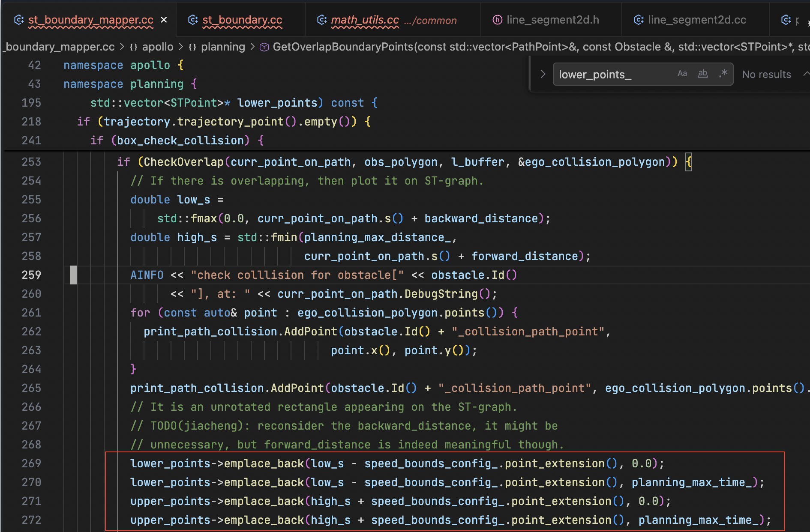810x532 pixels.
Task: Click the C++ icon on math_utils.cc tab
Action: click(321, 20)
